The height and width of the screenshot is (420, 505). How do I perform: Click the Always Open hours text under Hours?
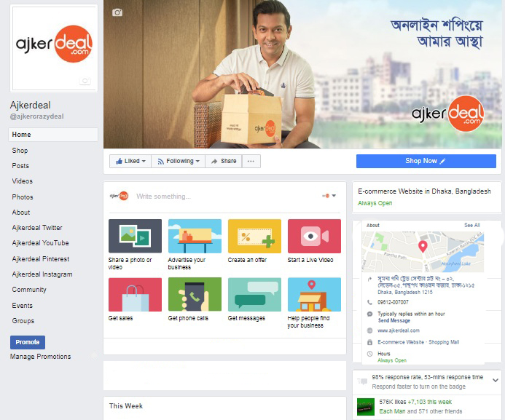pyautogui.click(x=392, y=360)
